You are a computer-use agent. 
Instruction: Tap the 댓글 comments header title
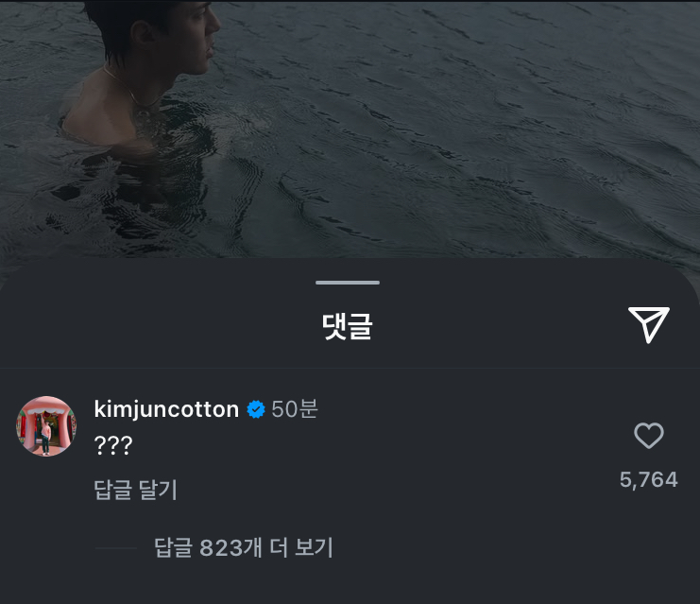tap(348, 326)
